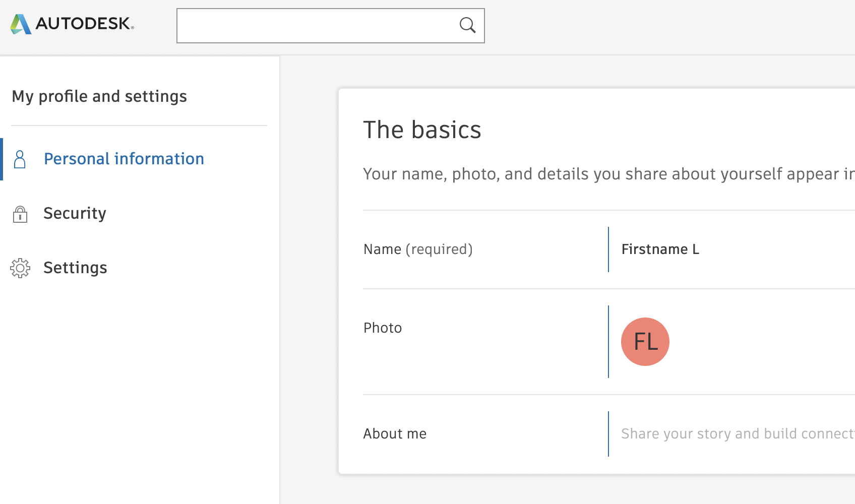Open the Settings menu item

pyautogui.click(x=75, y=268)
